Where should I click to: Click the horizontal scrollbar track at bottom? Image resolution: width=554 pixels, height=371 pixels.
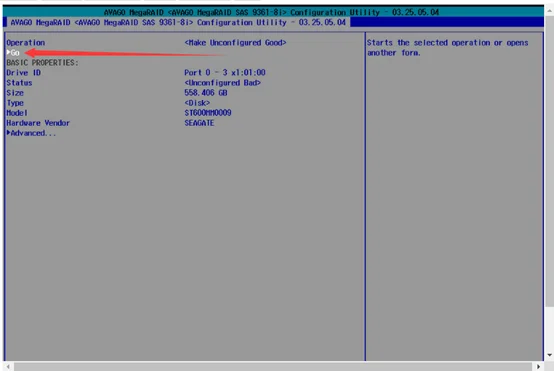pyautogui.click(x=273, y=367)
